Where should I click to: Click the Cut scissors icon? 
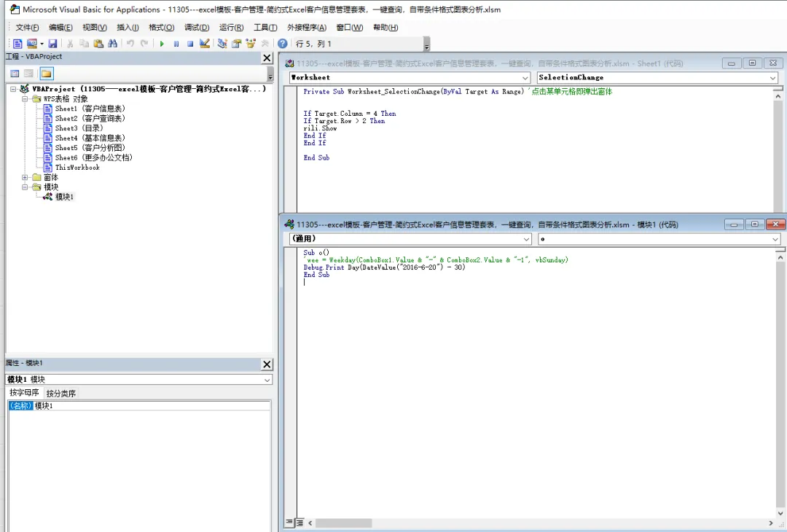pyautogui.click(x=70, y=44)
